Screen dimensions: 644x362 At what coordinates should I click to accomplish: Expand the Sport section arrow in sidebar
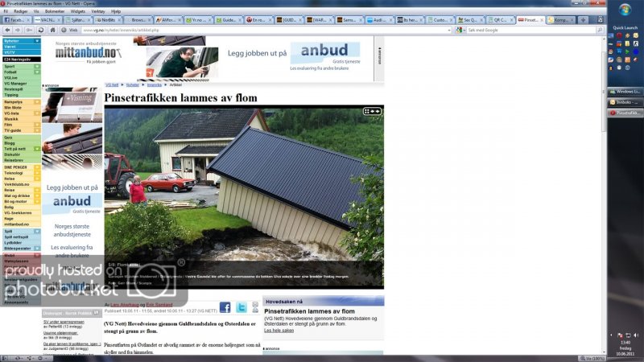(x=37, y=66)
